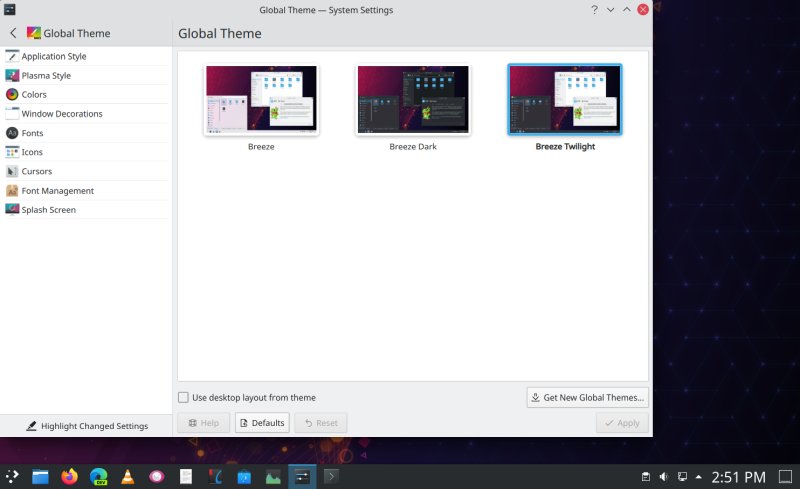This screenshot has height=489, width=800.
Task: Go to the Colors settings
Action: [x=34, y=94]
